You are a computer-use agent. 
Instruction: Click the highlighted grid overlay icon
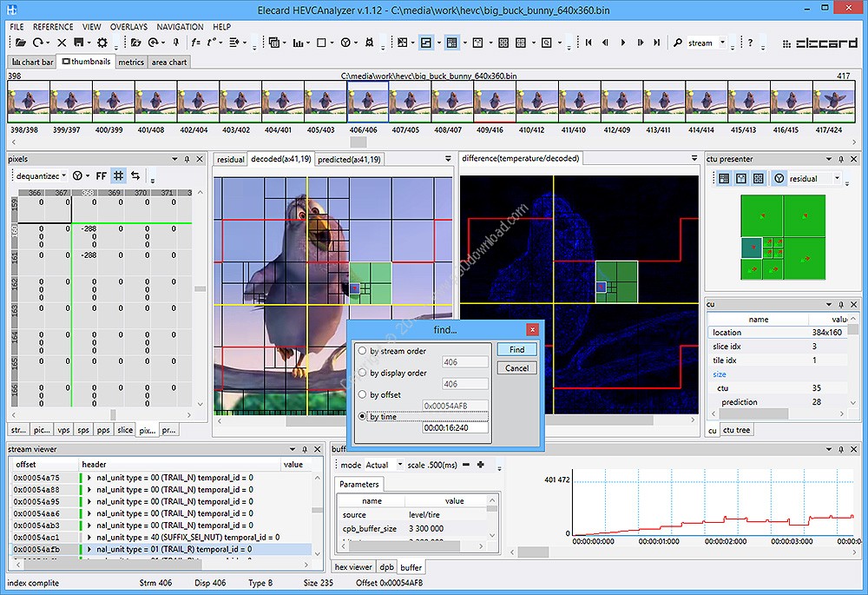coord(451,43)
